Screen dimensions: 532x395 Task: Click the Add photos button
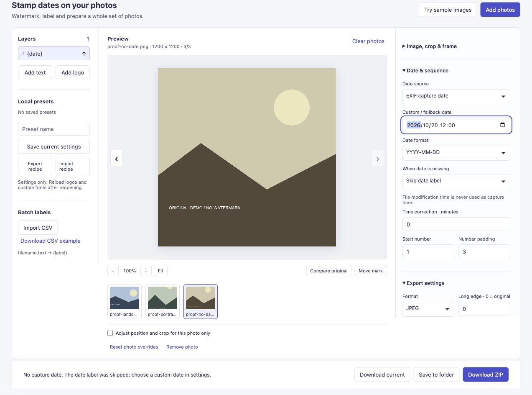point(500,10)
